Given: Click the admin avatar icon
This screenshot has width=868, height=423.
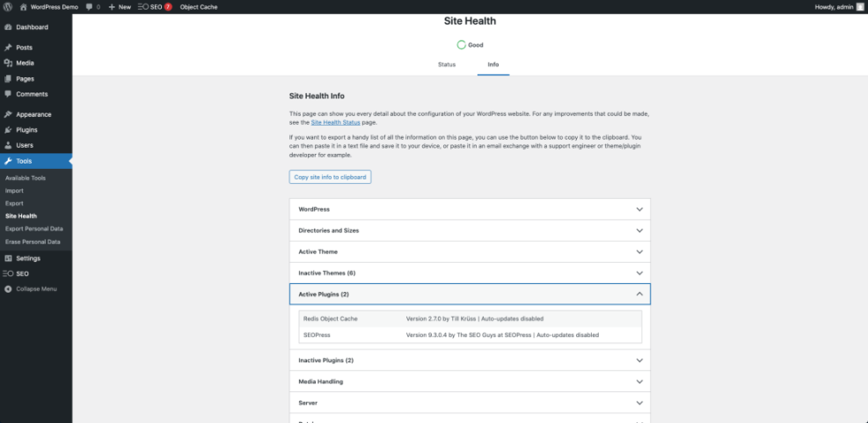Looking at the screenshot, I should coord(860,7).
